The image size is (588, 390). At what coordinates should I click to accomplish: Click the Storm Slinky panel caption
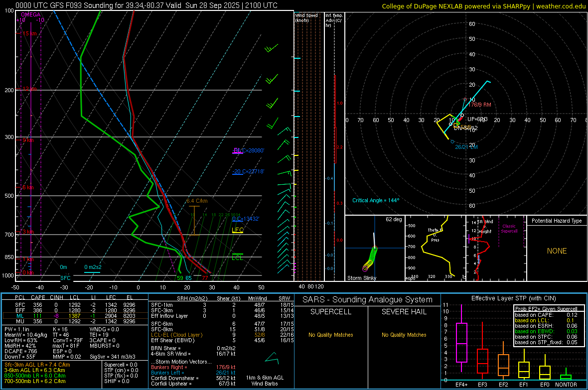(x=362, y=278)
